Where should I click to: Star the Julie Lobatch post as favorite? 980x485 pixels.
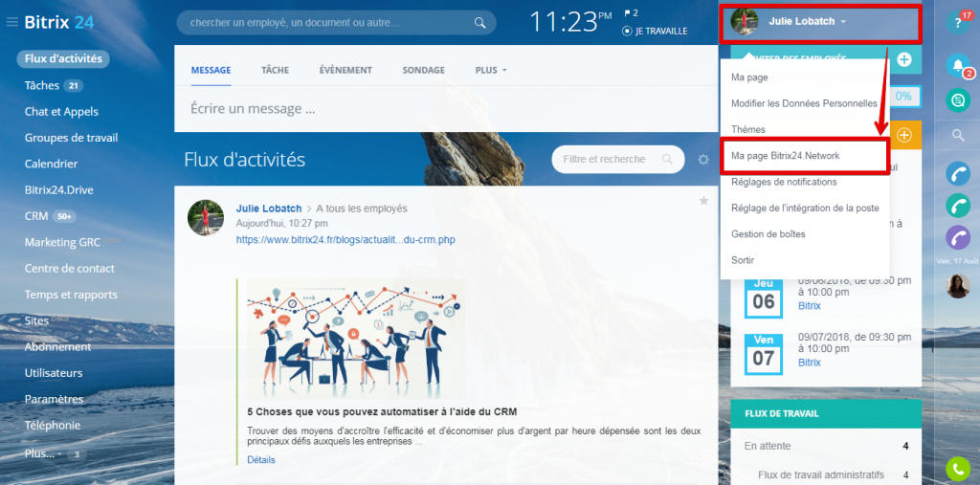703,201
